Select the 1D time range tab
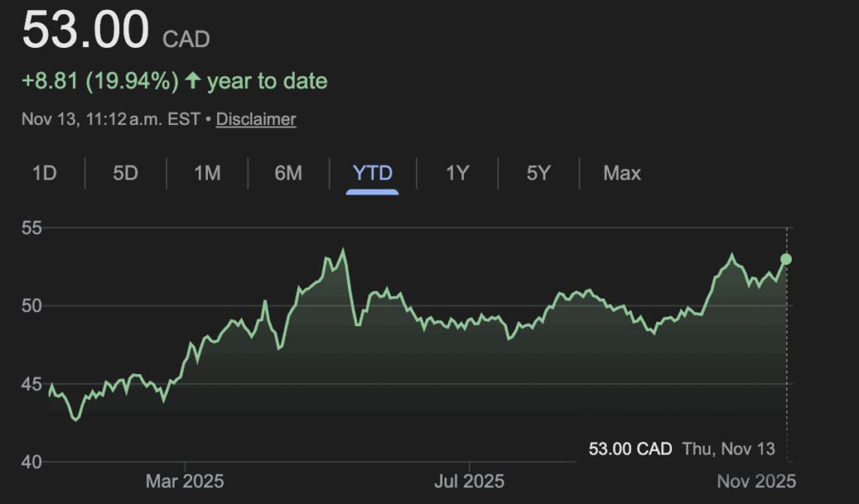Screen dimensions: 859x504 pos(44,174)
